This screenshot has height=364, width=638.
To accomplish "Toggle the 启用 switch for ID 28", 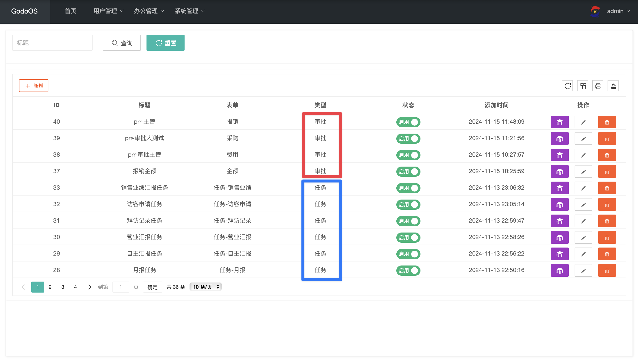I will pos(407,270).
